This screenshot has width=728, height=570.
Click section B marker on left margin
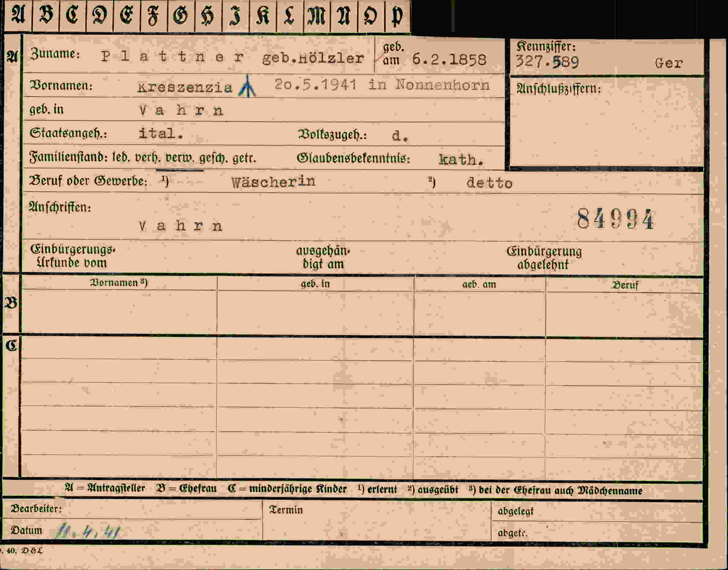[x=11, y=303]
